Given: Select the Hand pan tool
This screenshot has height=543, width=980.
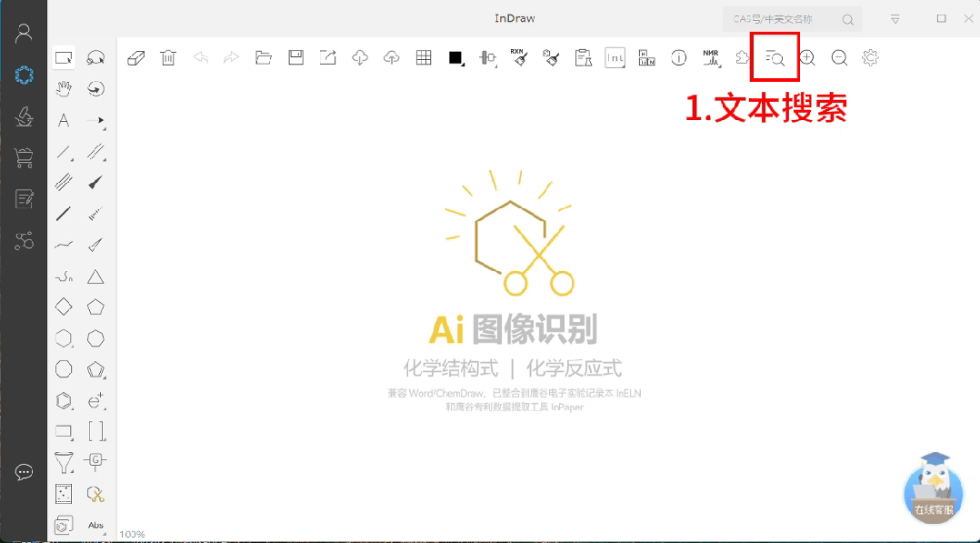Looking at the screenshot, I should point(64,88).
